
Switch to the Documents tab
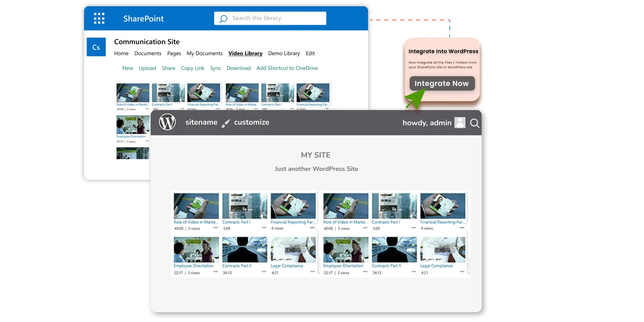click(148, 53)
